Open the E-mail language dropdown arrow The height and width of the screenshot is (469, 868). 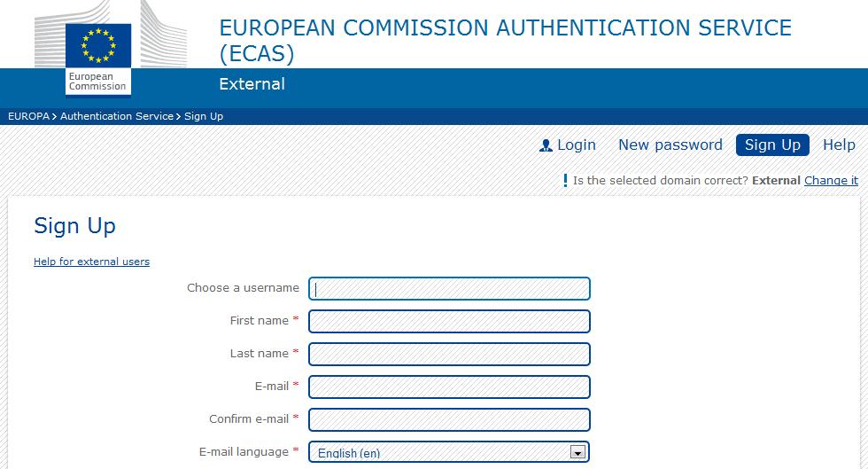(x=577, y=452)
